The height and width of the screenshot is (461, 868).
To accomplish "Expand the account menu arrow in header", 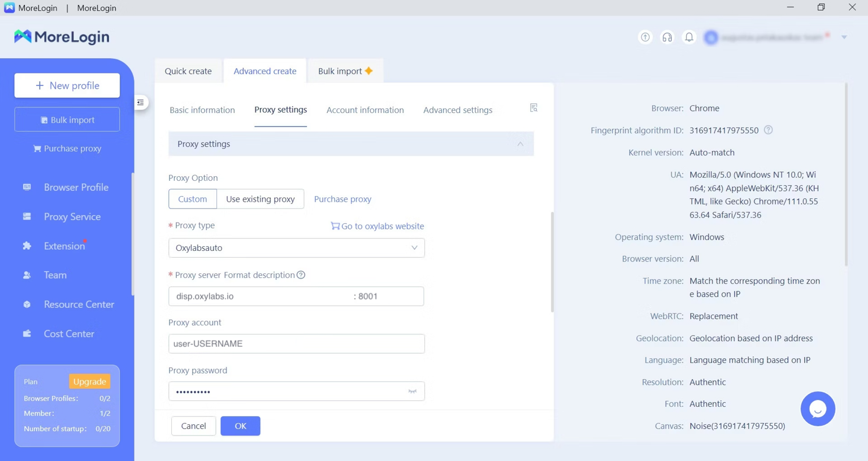I will tap(844, 37).
